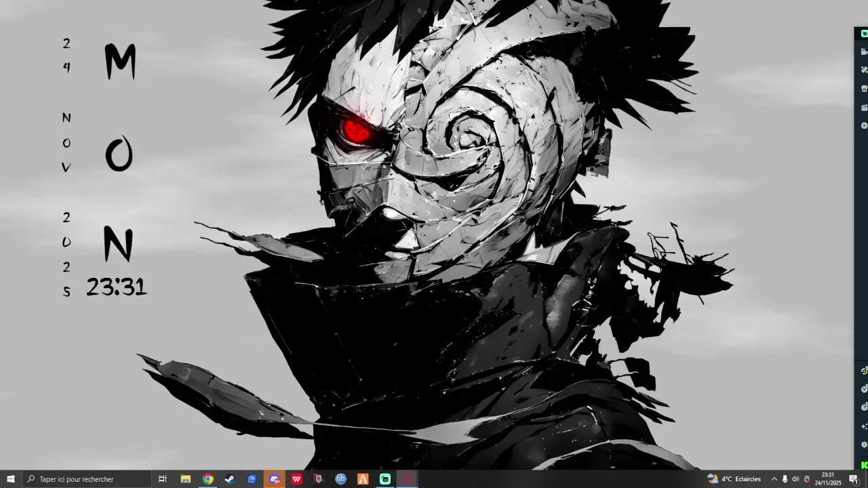Click the large "23:31" desktop clock widget

tap(117, 287)
